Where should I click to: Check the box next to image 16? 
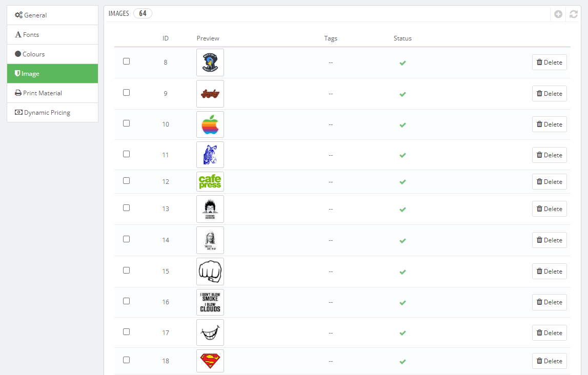point(127,301)
